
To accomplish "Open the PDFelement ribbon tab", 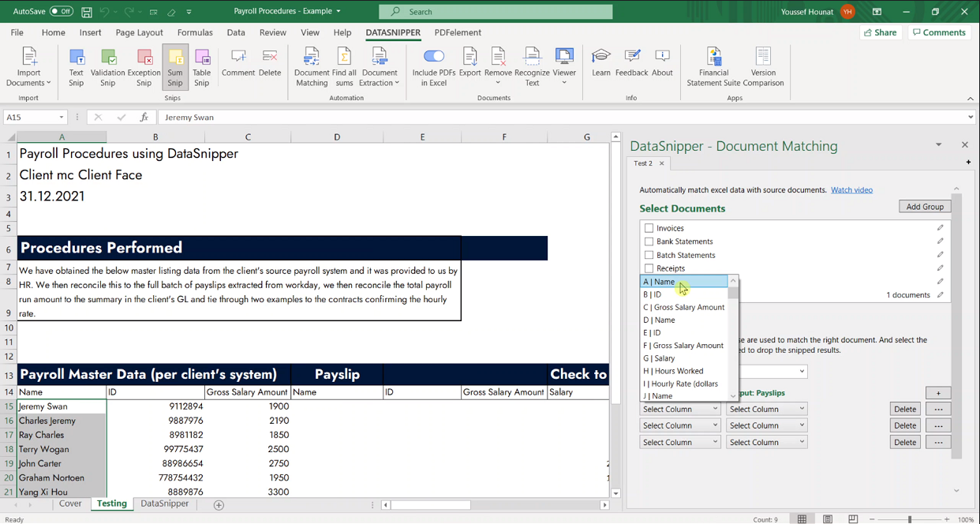I will point(458,32).
